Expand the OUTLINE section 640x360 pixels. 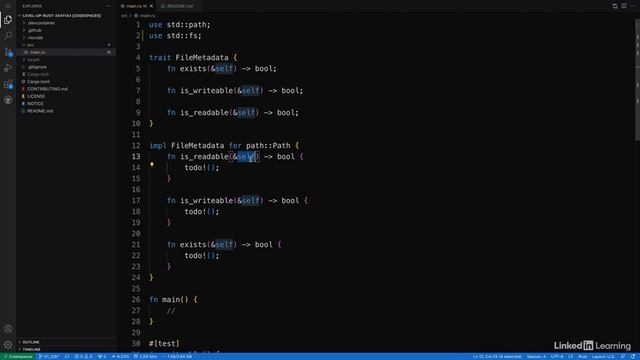[31, 342]
